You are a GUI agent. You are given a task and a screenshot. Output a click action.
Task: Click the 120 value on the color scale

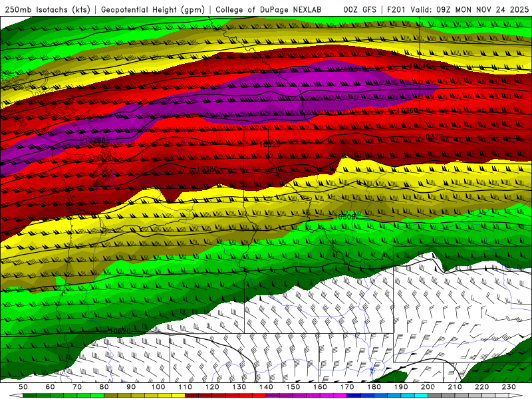pyautogui.click(x=212, y=387)
